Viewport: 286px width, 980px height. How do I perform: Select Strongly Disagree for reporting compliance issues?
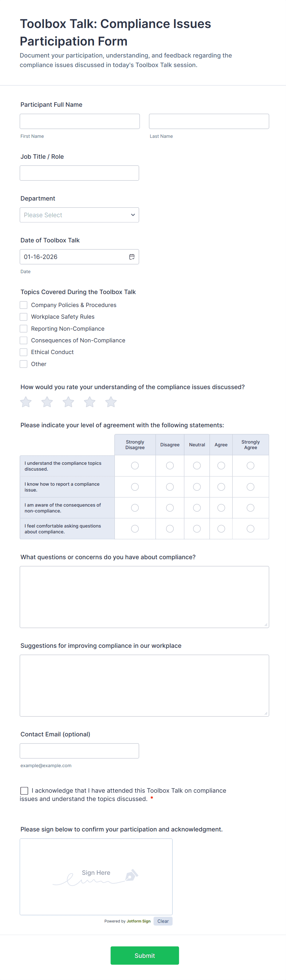[135, 487]
